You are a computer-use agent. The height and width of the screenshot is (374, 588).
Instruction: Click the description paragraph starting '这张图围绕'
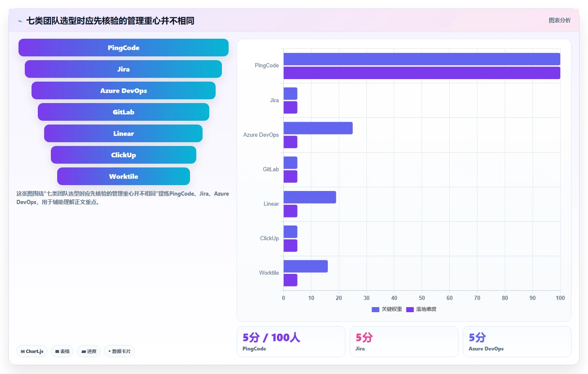[123, 198]
